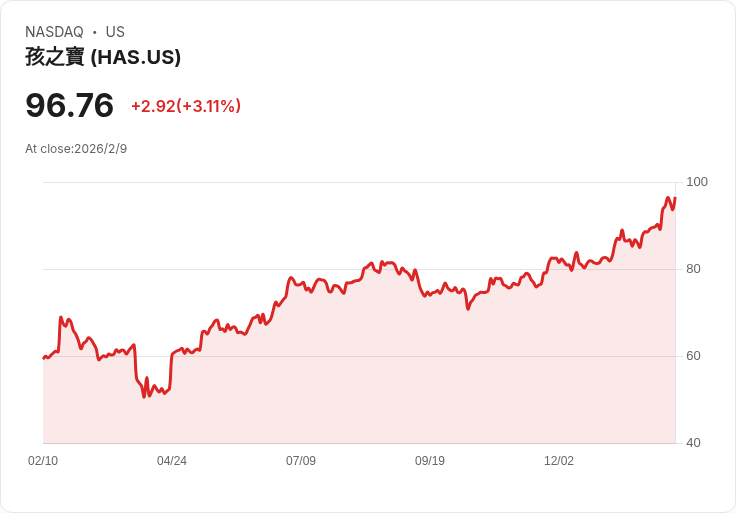Viewport: 736px width, 513px height.
Task: Click the At close 2026/2/9 text
Action: [76, 149]
